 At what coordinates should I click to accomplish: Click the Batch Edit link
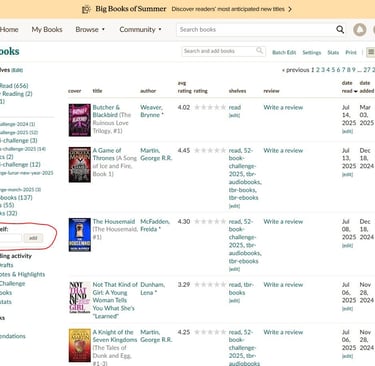pyautogui.click(x=284, y=52)
